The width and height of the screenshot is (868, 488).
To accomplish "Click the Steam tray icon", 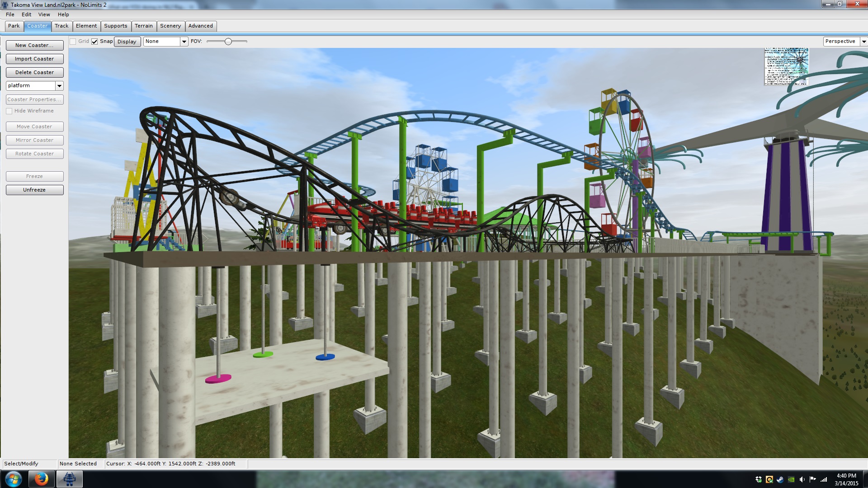I will pos(780,479).
